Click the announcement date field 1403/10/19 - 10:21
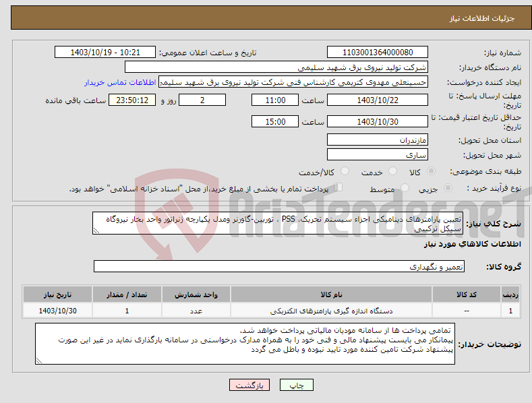The width and height of the screenshot is (532, 403). pos(105,53)
